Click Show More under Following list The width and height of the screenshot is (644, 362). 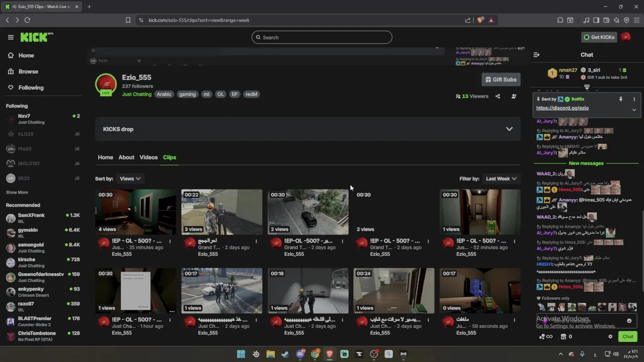tap(17, 192)
